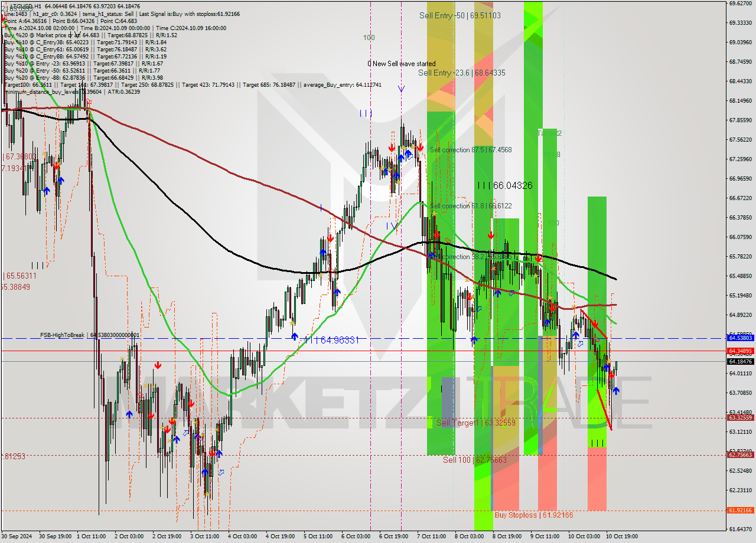This screenshot has height=543, width=756.
Task: Click the '30 Sep 2024' date on the time axis
Action: point(16,537)
